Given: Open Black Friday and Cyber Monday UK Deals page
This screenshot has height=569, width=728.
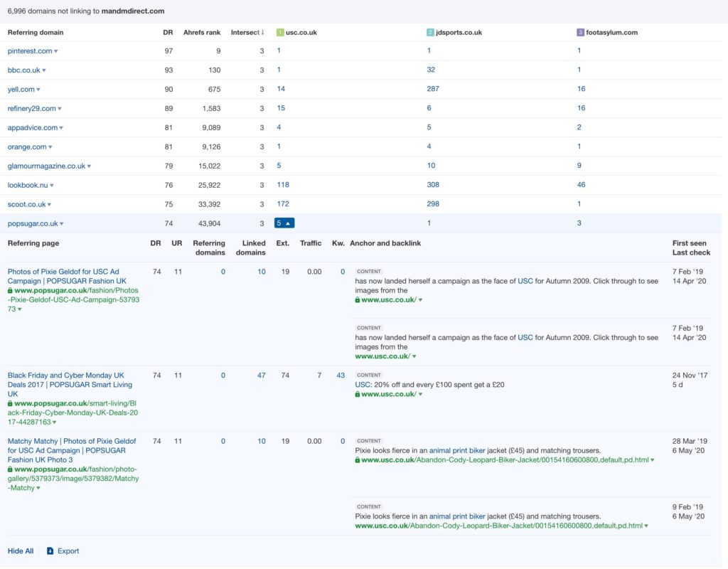Looking at the screenshot, I should click(x=70, y=385).
